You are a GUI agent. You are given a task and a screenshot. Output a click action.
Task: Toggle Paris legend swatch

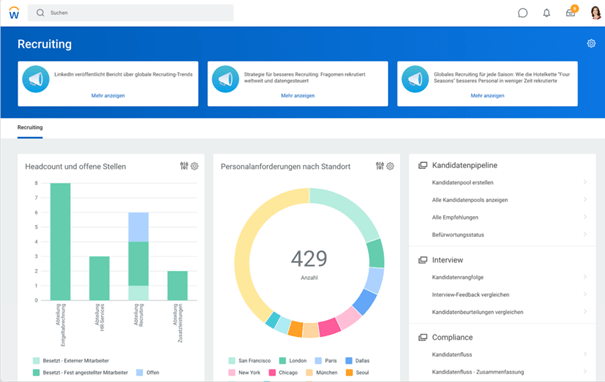click(x=318, y=361)
